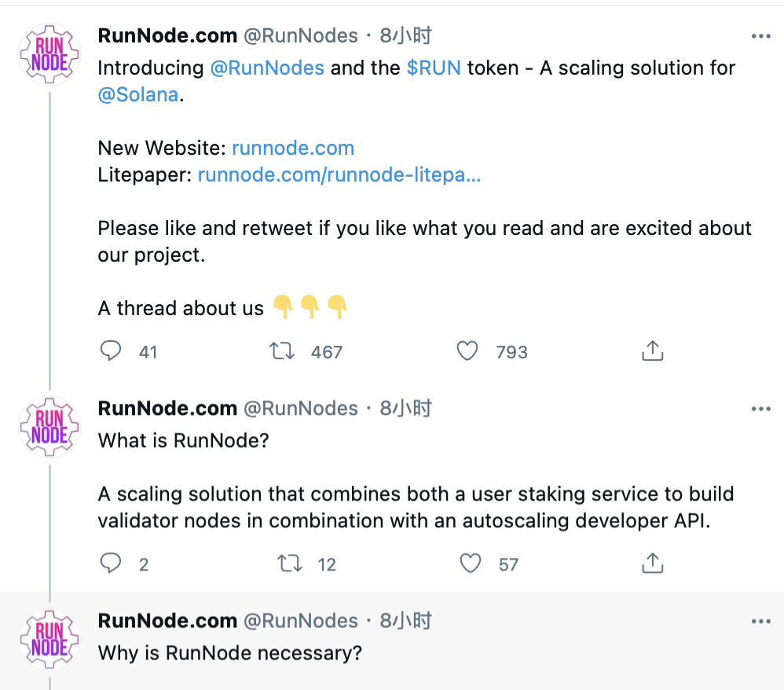
Task: Open the $RUN cashtag
Action: point(434,68)
